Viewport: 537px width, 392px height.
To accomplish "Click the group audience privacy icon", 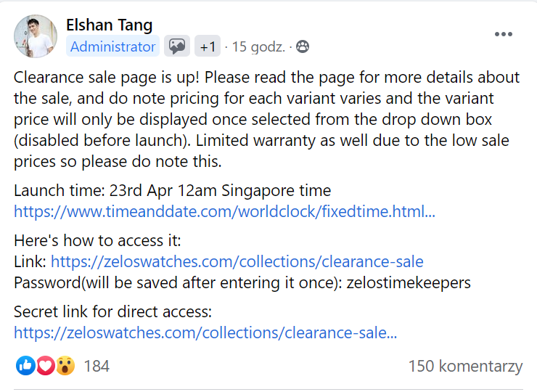I will (303, 47).
